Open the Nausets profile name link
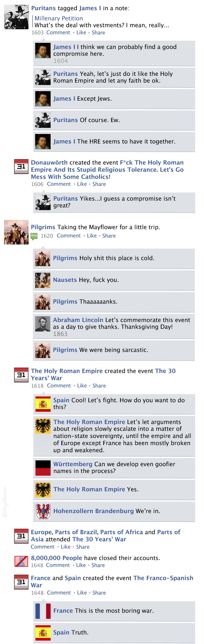 pos(65,280)
